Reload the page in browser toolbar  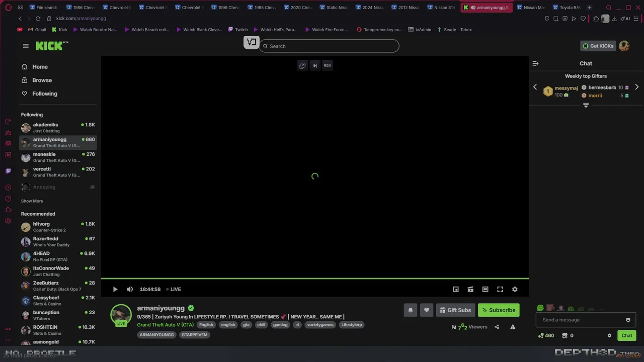[38, 19]
